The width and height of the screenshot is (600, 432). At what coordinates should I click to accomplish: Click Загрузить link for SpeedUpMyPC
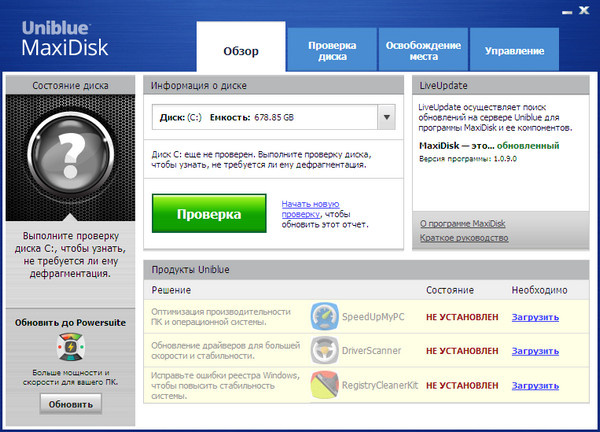(535, 318)
